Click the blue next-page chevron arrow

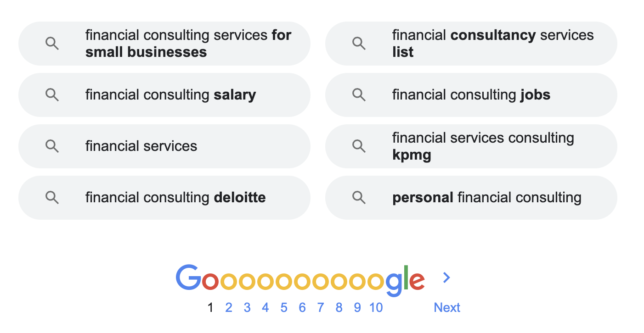click(446, 277)
